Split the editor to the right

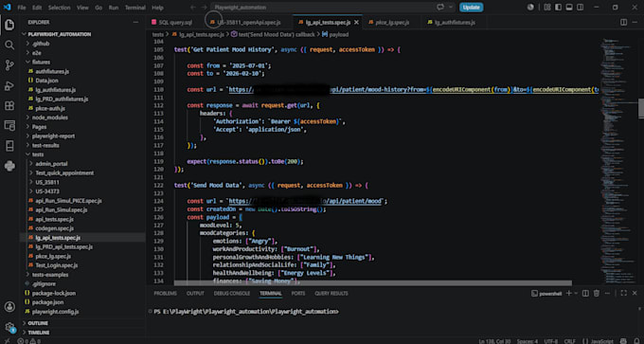(623, 22)
